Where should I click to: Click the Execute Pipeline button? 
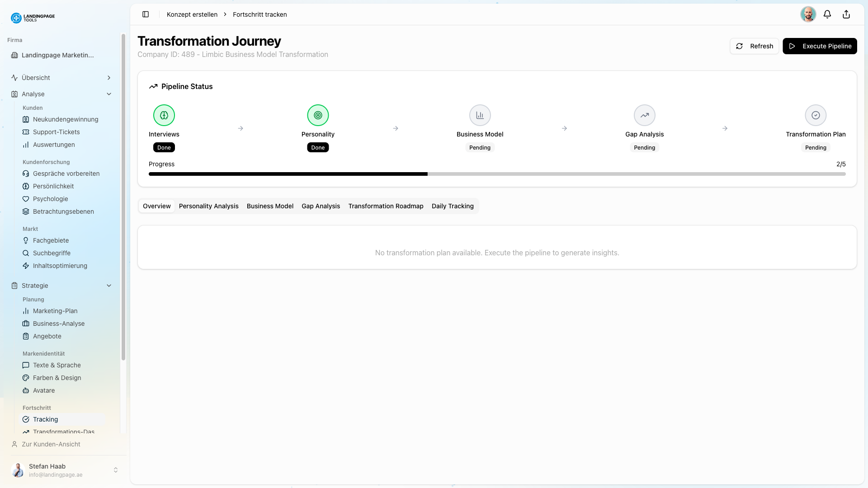[x=820, y=46]
